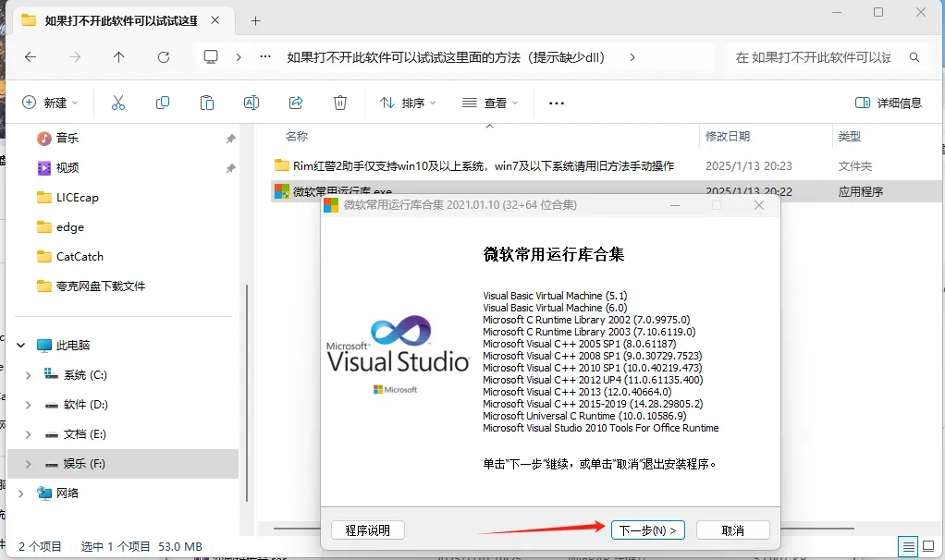The width and height of the screenshot is (945, 560).
Task: Click the address bar ellipsis button
Action: click(x=265, y=57)
